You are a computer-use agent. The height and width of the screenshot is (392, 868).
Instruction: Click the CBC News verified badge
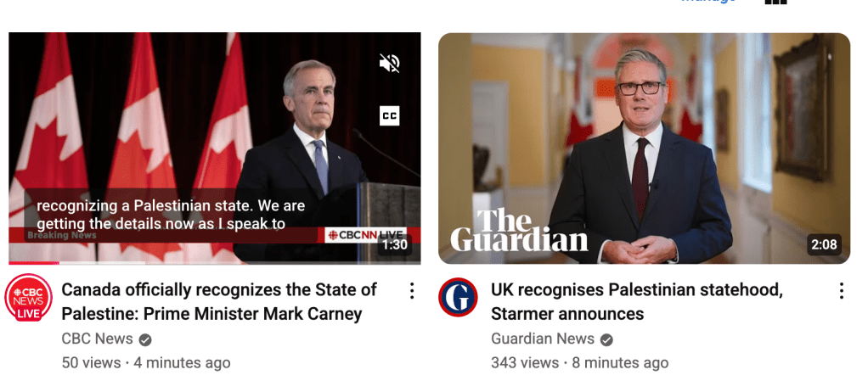[145, 339]
